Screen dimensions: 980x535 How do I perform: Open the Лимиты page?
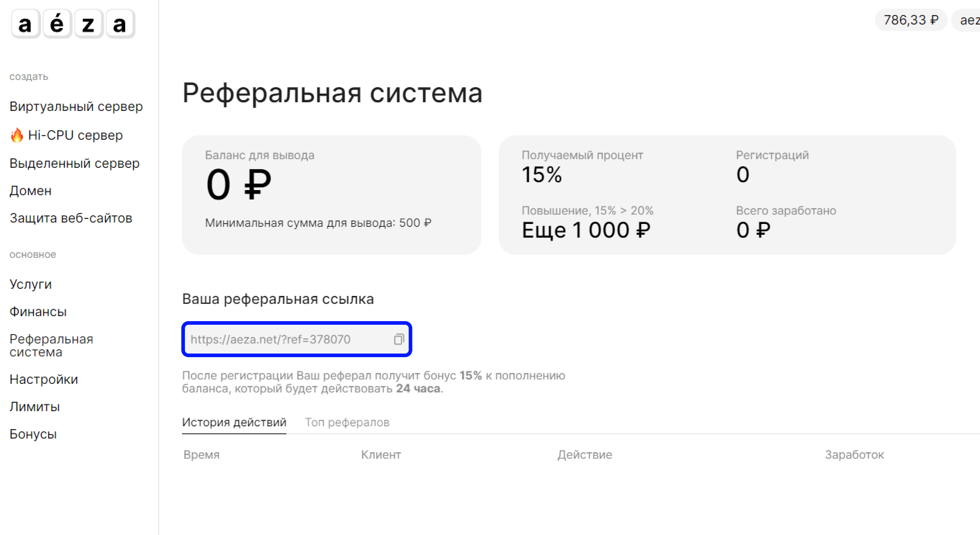[35, 407]
